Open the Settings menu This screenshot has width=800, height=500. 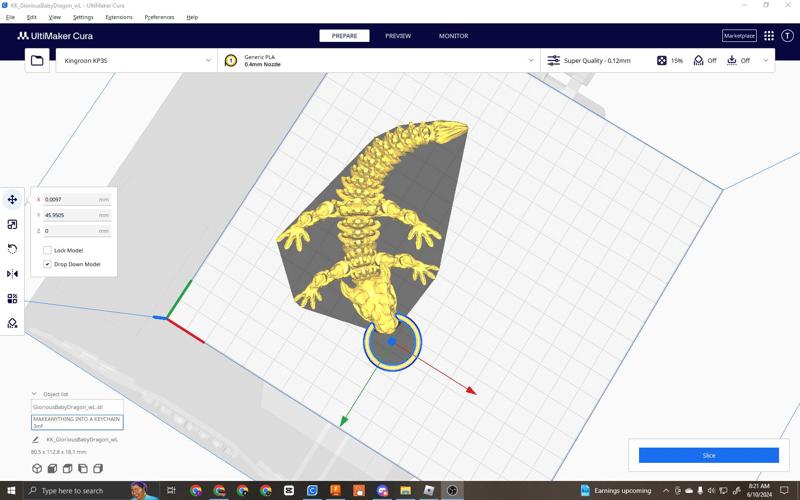[83, 17]
